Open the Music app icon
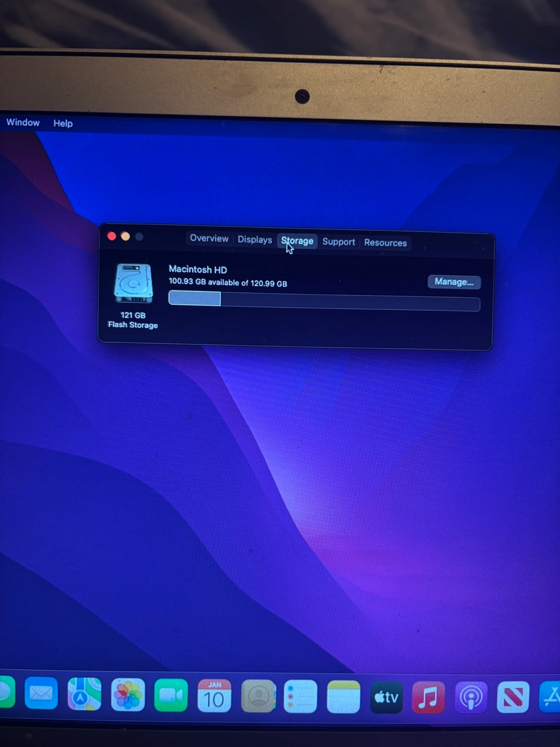Screen dimensions: 560x747 [x=428, y=697]
